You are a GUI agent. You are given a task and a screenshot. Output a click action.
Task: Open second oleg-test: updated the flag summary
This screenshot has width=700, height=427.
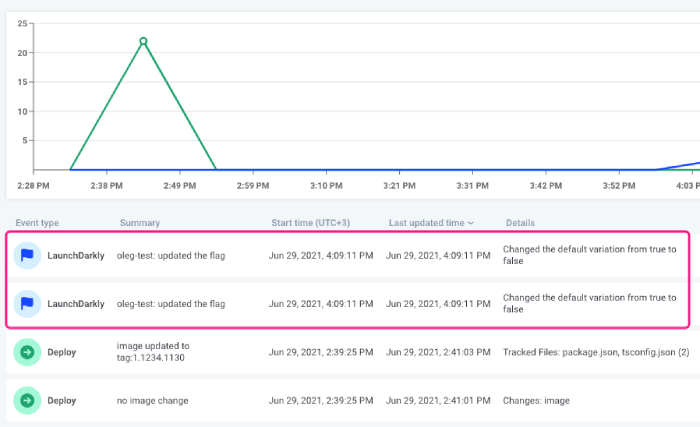click(171, 304)
